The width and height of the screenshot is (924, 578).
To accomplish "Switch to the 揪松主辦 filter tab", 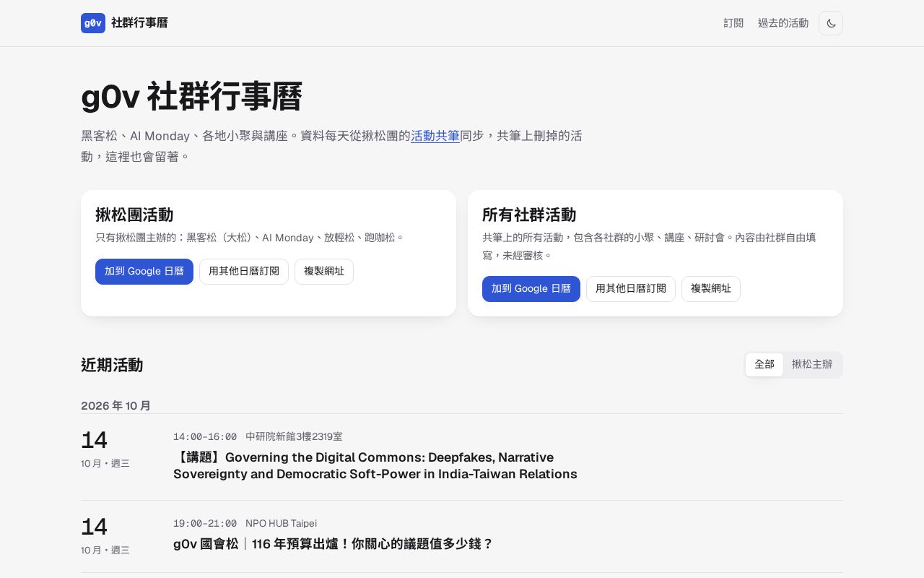I will 812,365.
